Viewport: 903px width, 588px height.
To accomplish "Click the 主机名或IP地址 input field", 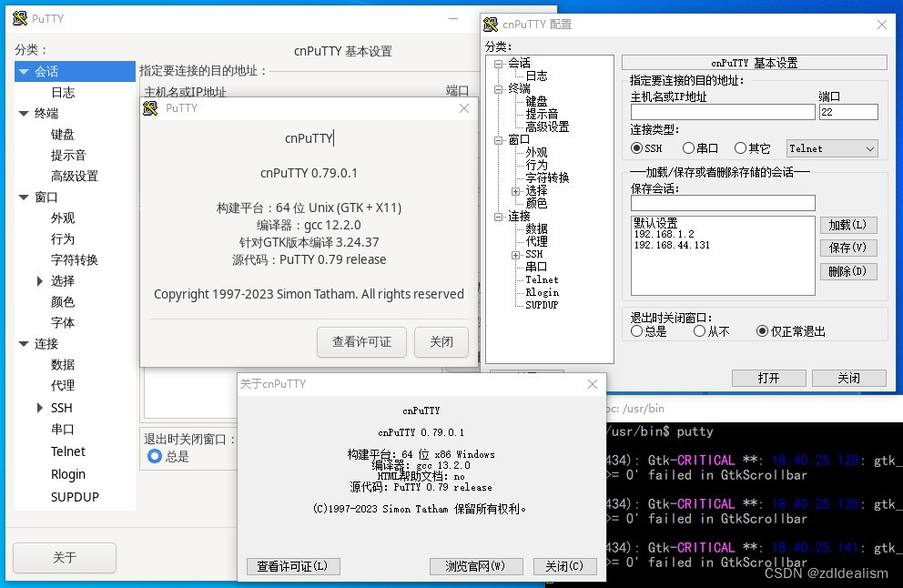I will 722,112.
